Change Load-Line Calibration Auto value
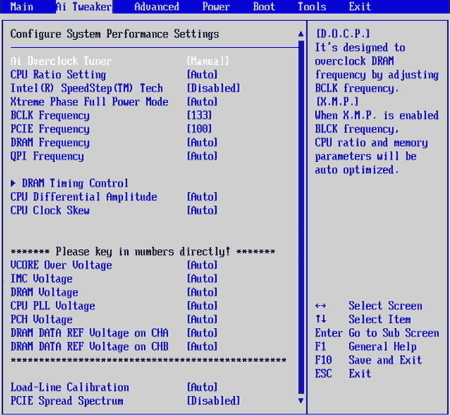Image resolution: width=450 pixels, height=416 pixels. tap(202, 387)
